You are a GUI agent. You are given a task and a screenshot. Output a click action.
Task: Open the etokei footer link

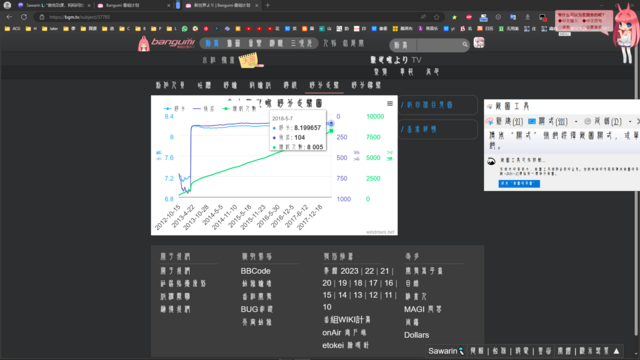click(345, 345)
